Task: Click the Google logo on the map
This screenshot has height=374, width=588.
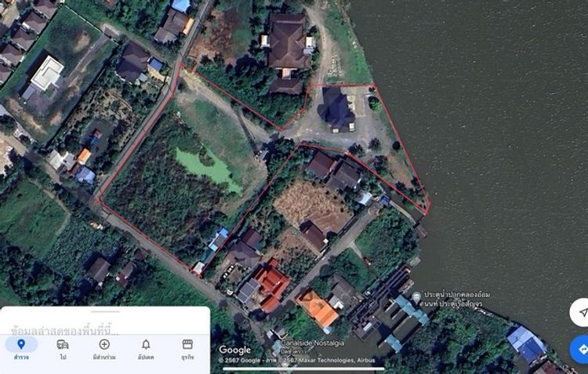Action: pos(234,350)
